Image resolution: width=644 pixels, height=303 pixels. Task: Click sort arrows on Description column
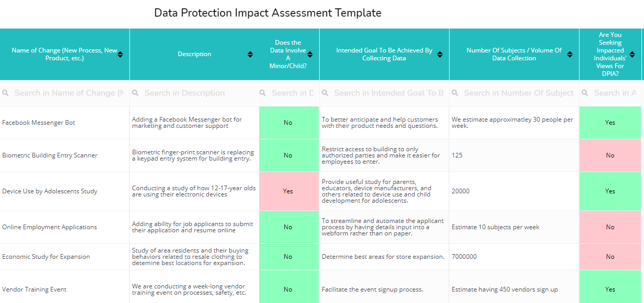point(251,55)
